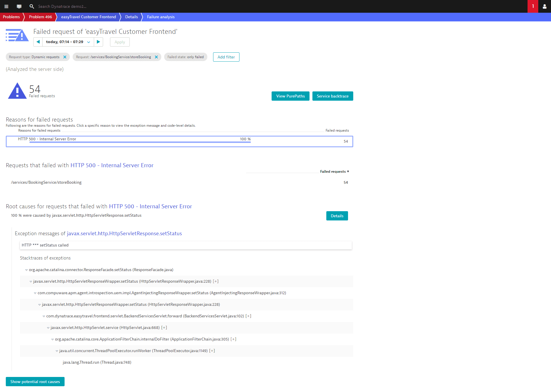Expand hidden frames [+] after ThreadPoolExecutor.java:1149

(212, 351)
